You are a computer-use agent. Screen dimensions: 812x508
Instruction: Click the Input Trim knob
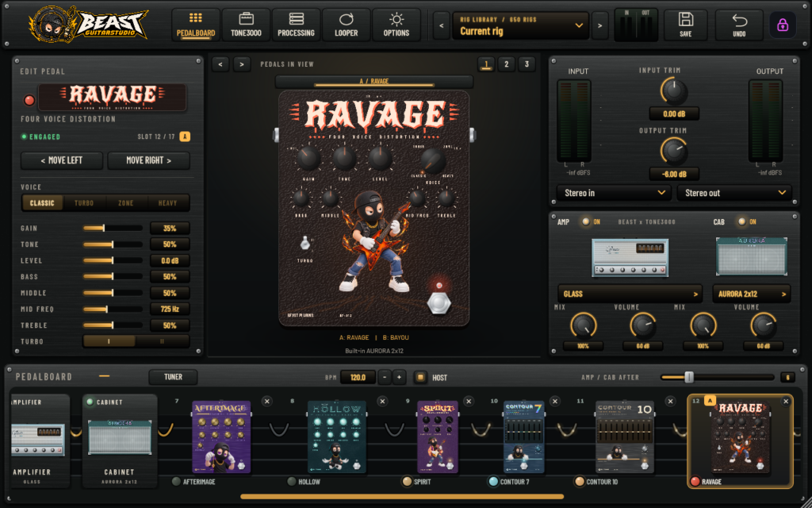(x=674, y=91)
